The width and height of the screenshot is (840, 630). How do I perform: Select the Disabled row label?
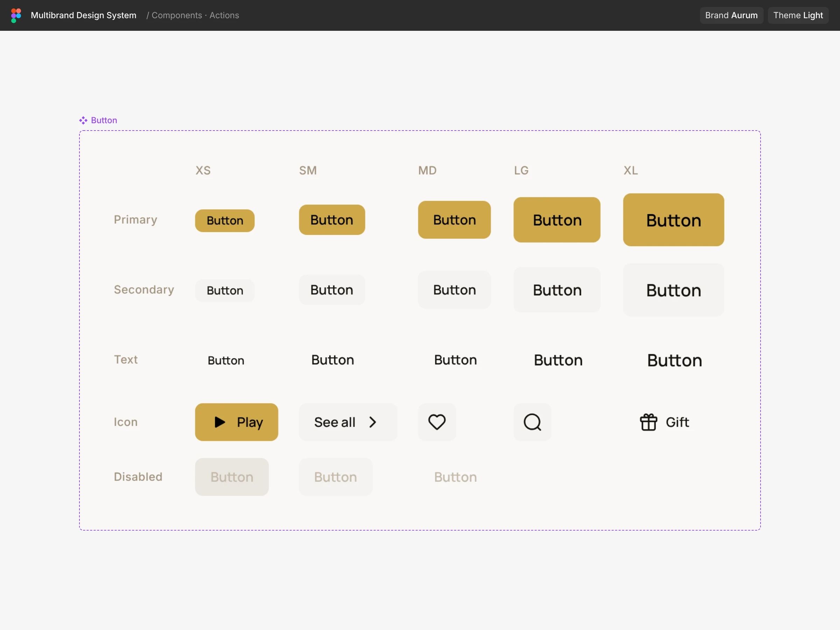click(138, 477)
